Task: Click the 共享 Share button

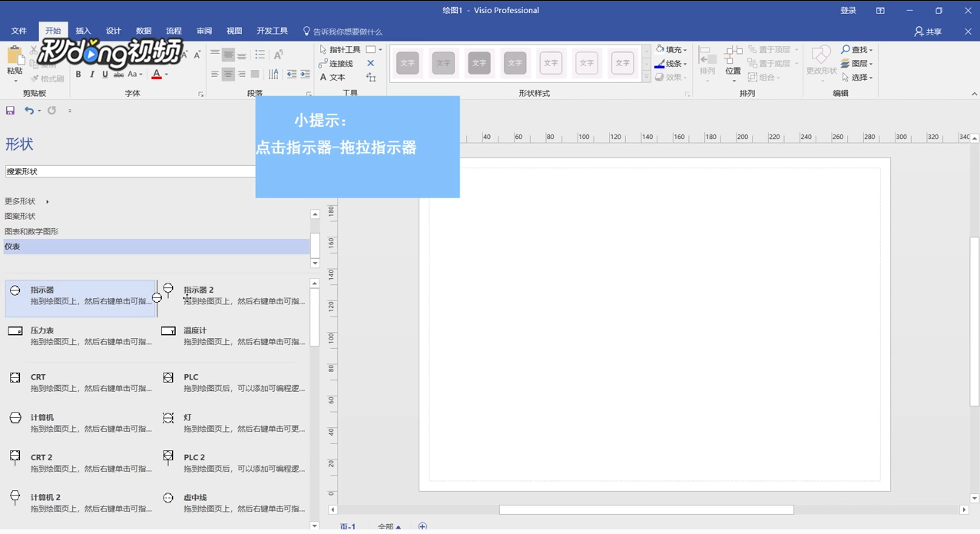Action: (928, 32)
